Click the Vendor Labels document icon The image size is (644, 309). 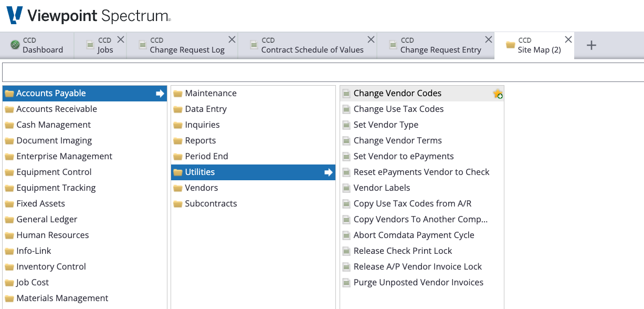coord(346,188)
